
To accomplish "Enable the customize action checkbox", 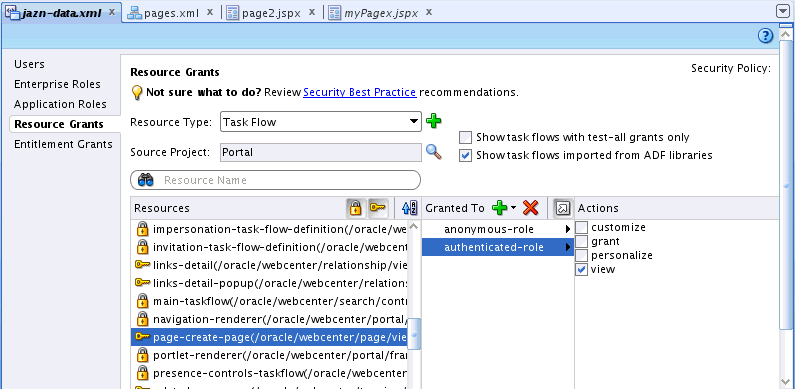I will [x=582, y=227].
